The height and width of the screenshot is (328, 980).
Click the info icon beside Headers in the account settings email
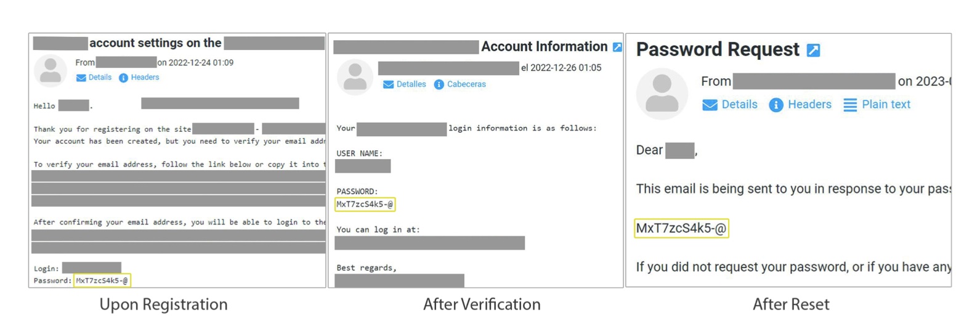123,78
